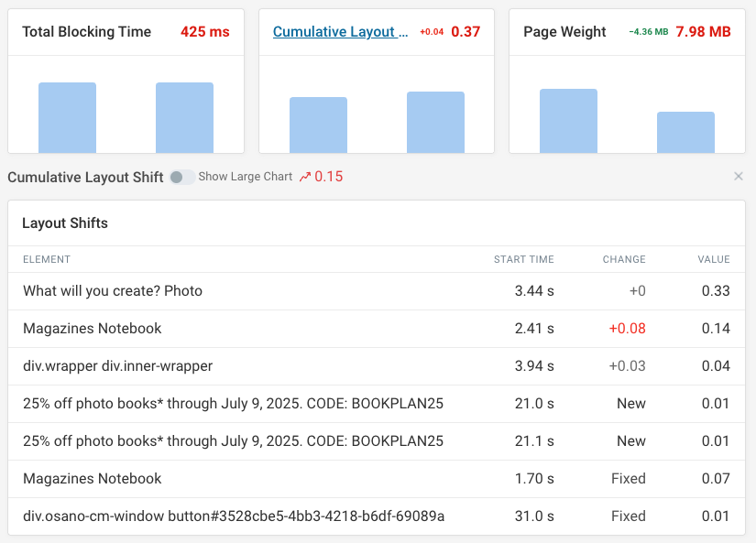The width and height of the screenshot is (756, 543).
Task: Click the taller Page Weight chart bar
Action: pos(569,117)
